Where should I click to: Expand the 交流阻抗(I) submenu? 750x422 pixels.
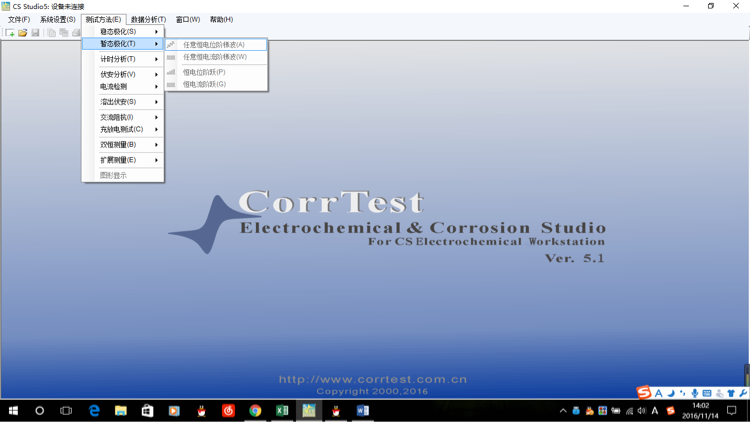coord(123,117)
